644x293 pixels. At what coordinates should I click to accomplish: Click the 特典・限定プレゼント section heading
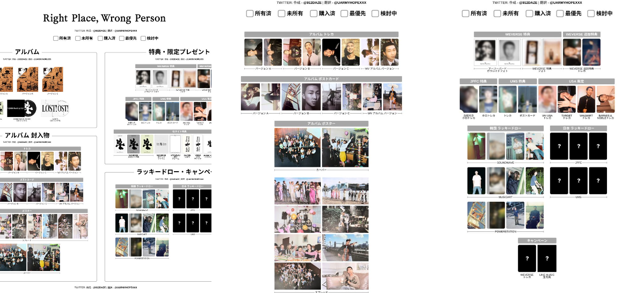coord(179,52)
